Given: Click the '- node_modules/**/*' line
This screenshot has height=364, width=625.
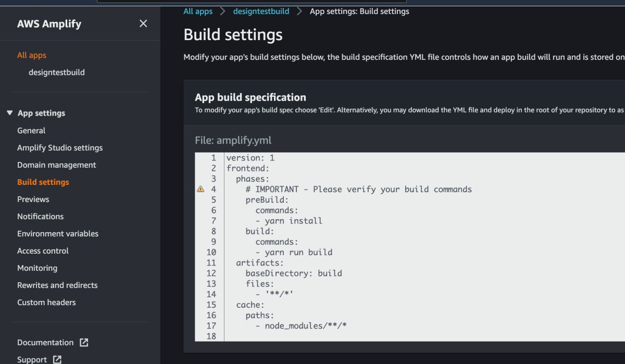Looking at the screenshot, I should (301, 325).
